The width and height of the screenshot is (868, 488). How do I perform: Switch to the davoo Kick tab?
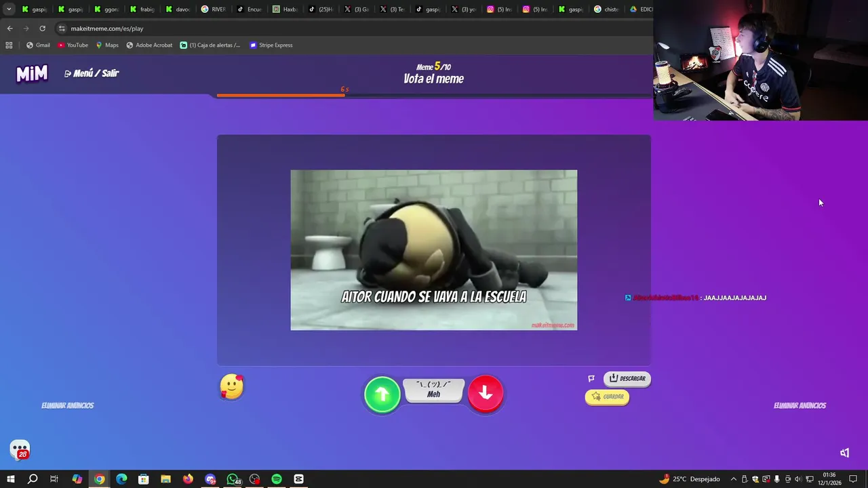pyautogui.click(x=178, y=9)
